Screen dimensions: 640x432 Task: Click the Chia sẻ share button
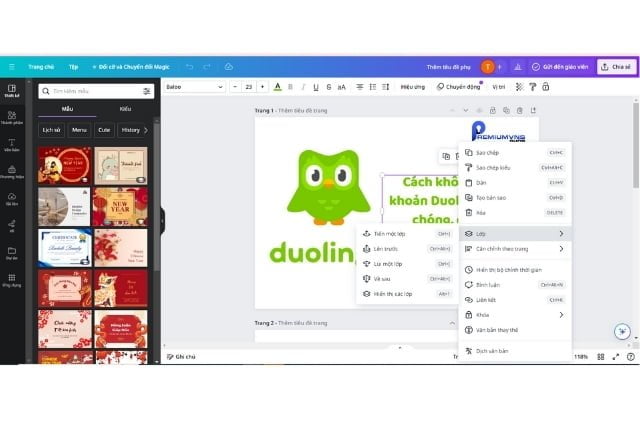pos(616,67)
